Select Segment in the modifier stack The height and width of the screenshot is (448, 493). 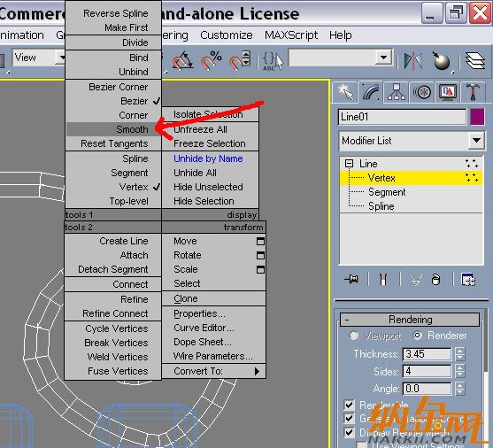(387, 192)
